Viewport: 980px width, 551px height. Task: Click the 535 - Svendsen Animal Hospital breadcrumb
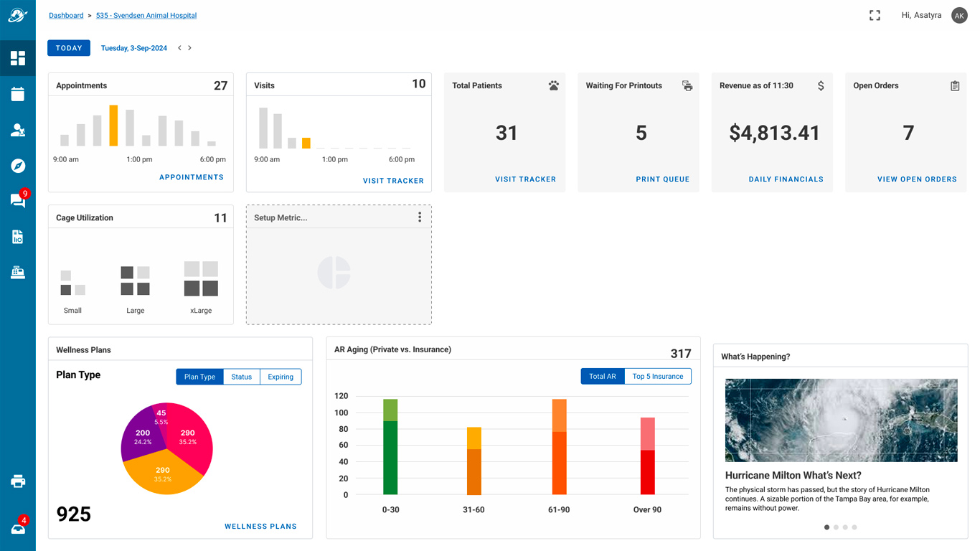point(146,15)
